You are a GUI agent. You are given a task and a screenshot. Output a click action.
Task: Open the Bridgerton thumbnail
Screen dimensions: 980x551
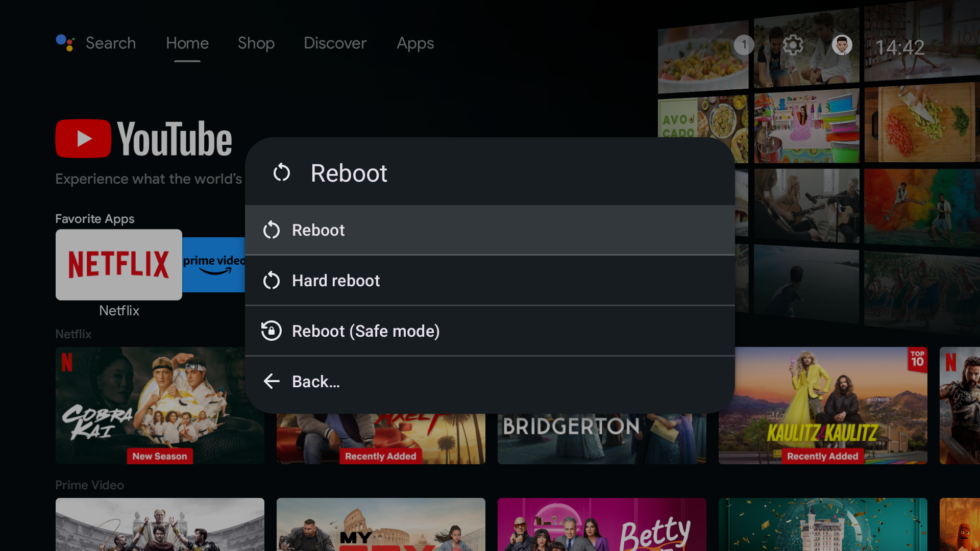click(602, 439)
